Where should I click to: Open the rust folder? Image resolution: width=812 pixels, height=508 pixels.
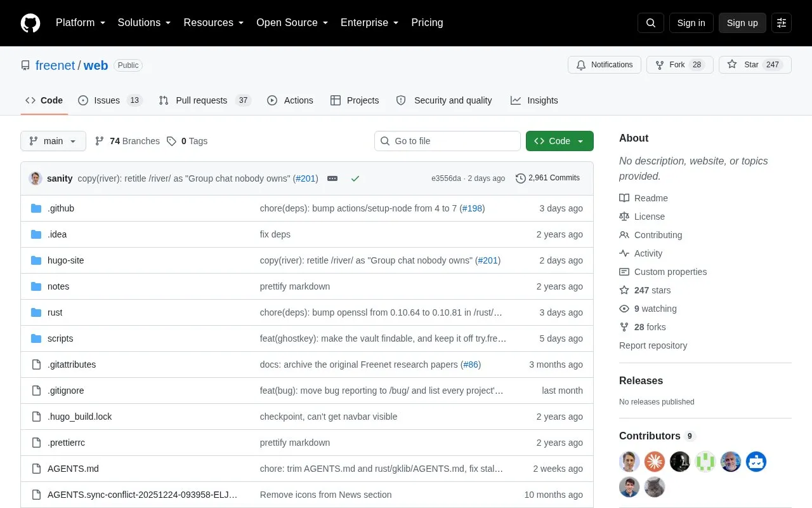click(x=55, y=312)
